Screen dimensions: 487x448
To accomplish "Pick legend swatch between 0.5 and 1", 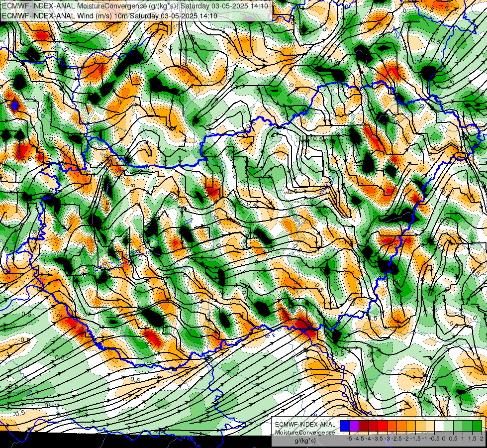I will [458, 426].
